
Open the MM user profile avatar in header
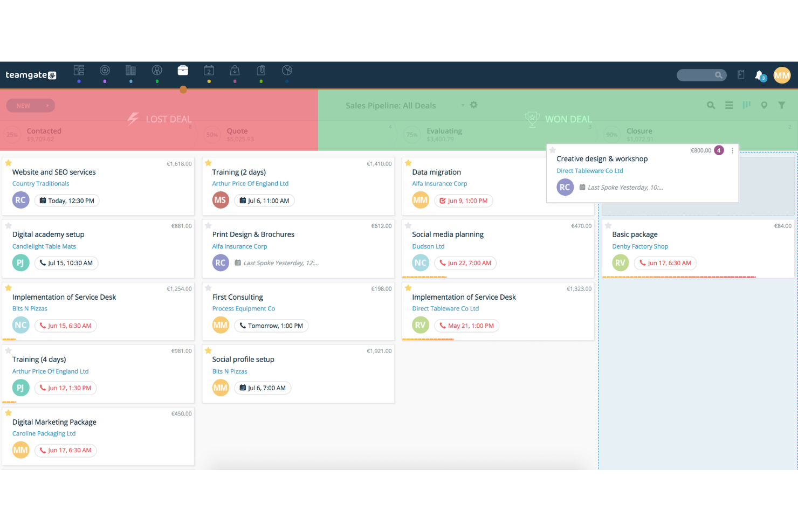[782, 75]
